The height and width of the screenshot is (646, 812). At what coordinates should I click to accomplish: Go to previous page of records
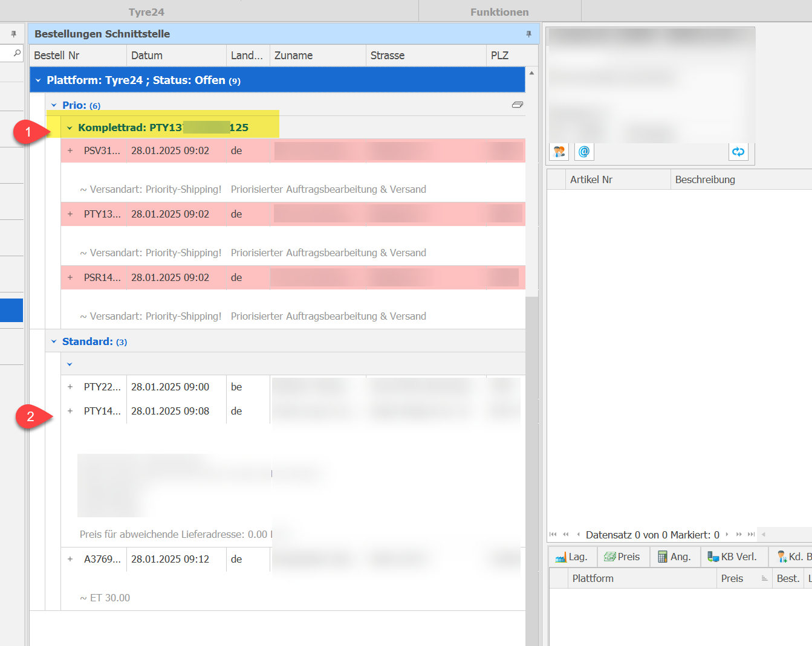pos(566,534)
